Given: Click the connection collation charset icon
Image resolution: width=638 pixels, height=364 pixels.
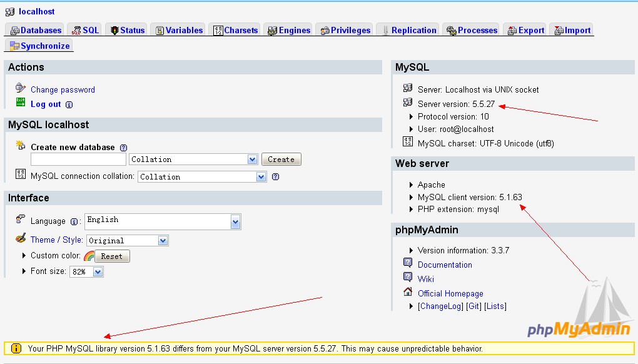Looking at the screenshot, I should [x=21, y=174].
